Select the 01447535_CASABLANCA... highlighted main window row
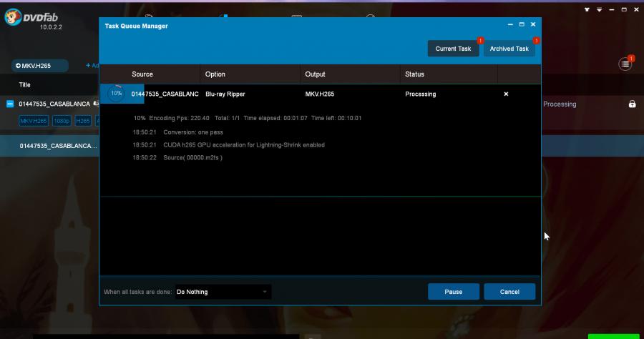The height and width of the screenshot is (339, 644). pos(49,146)
